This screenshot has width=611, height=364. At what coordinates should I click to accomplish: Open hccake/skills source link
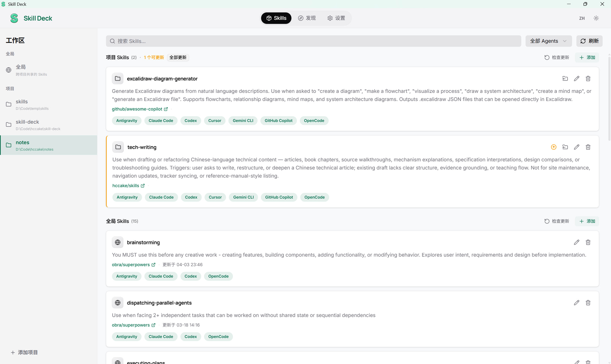[128, 186]
